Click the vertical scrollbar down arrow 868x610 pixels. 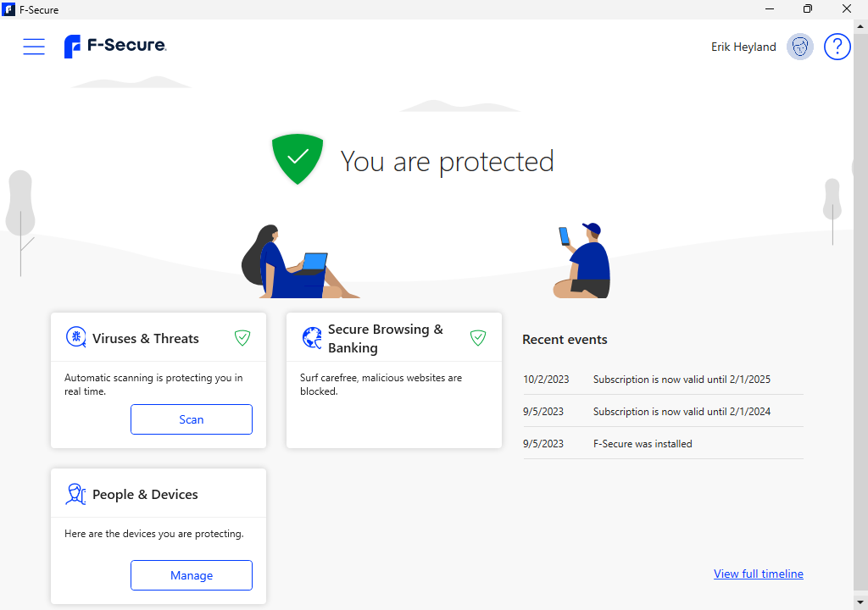[x=860, y=603]
